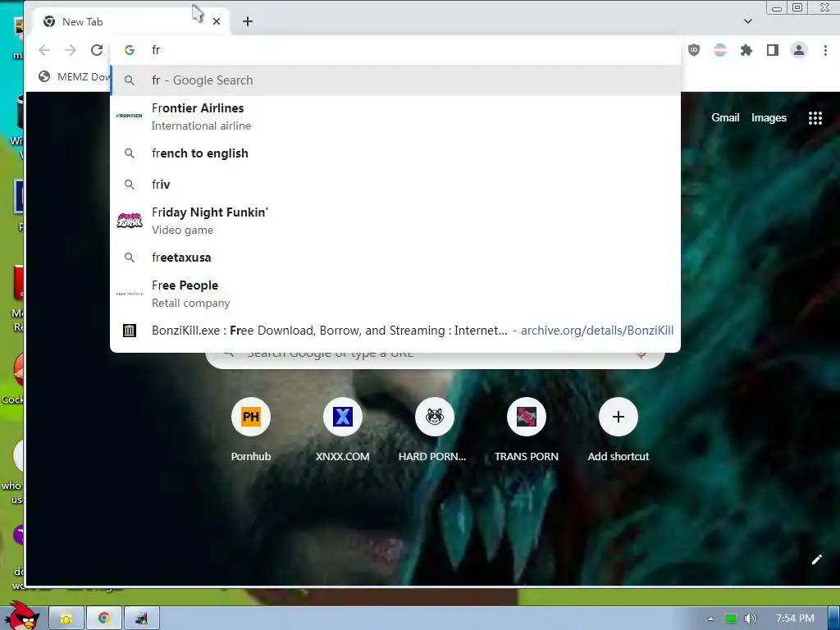
Task: Select 'fr - Google Search' suggestion
Action: [x=395, y=80]
